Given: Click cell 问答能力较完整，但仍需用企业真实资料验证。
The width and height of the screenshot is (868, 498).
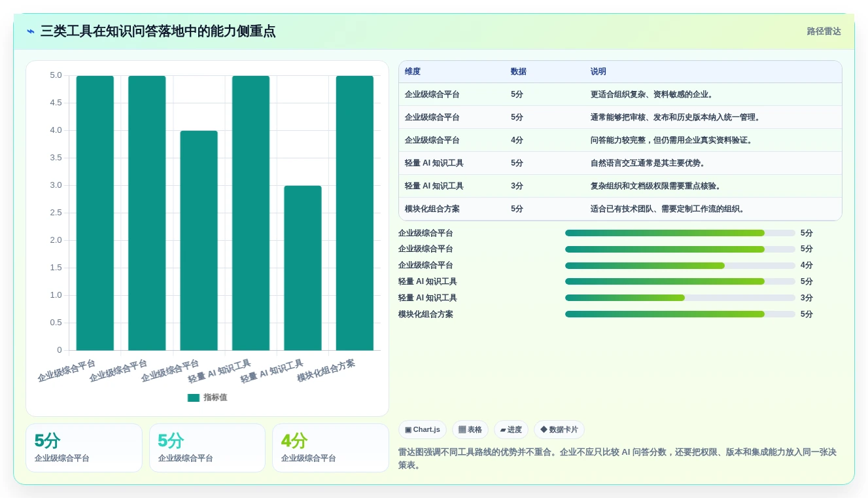Looking at the screenshot, I should (672, 140).
